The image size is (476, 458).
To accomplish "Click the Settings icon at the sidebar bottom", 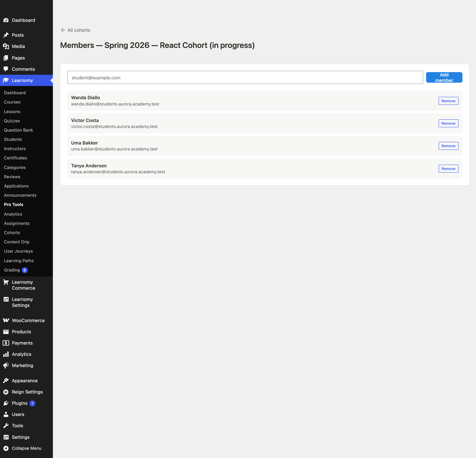I will tap(6, 437).
